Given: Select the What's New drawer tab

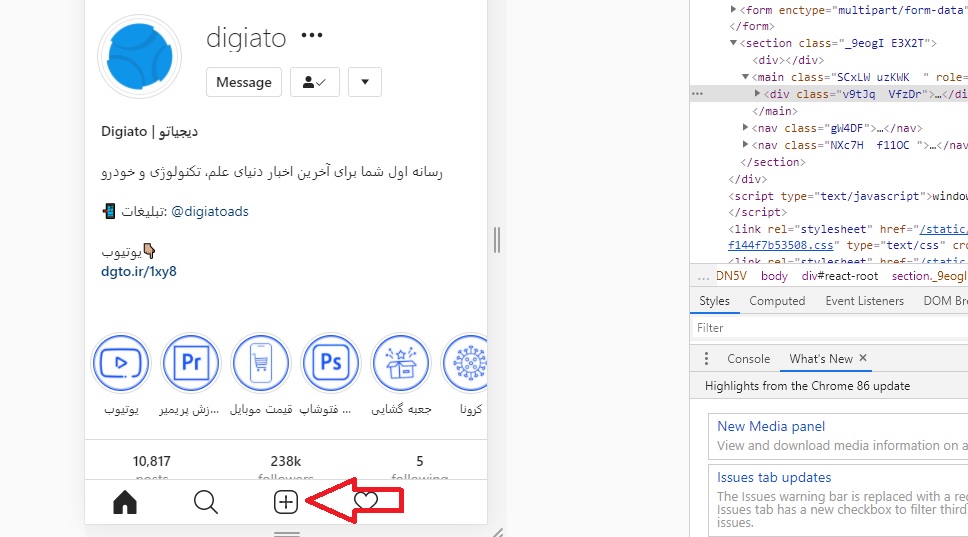Looking at the screenshot, I should point(820,359).
